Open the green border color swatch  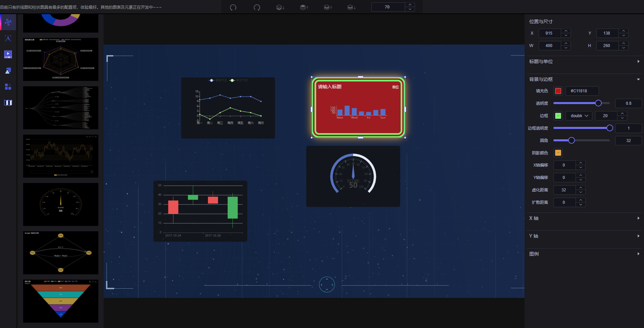coord(558,116)
